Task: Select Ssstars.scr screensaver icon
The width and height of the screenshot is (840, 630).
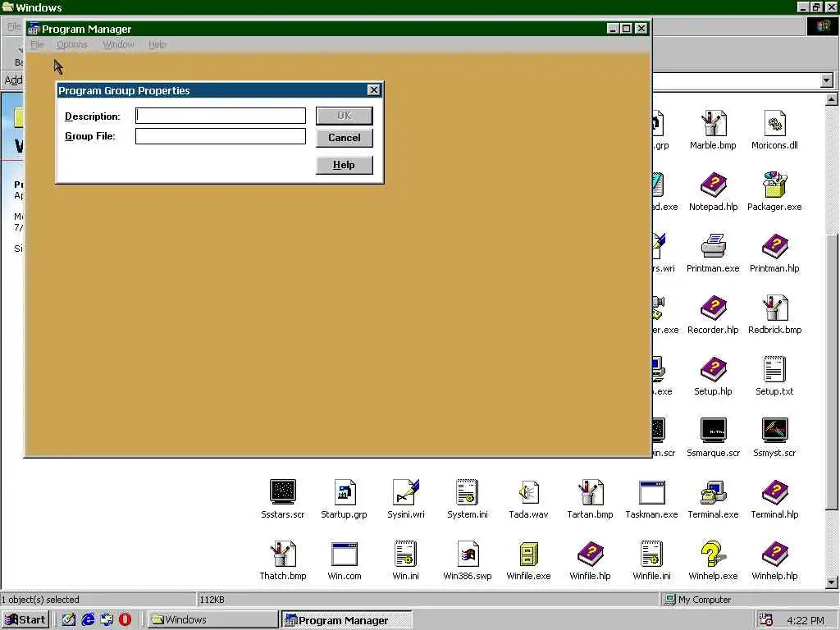Action: [283, 492]
